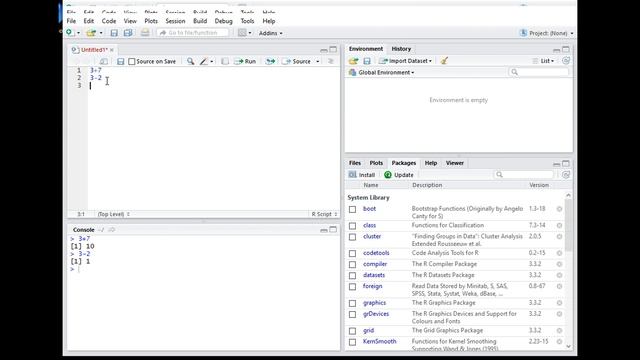This screenshot has height=360, width=640.
Task: Click the New File icon in main toolbar
Action: (70, 33)
